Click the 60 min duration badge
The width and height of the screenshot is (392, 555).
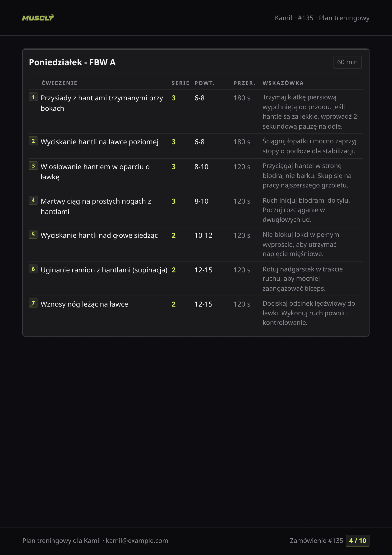347,62
